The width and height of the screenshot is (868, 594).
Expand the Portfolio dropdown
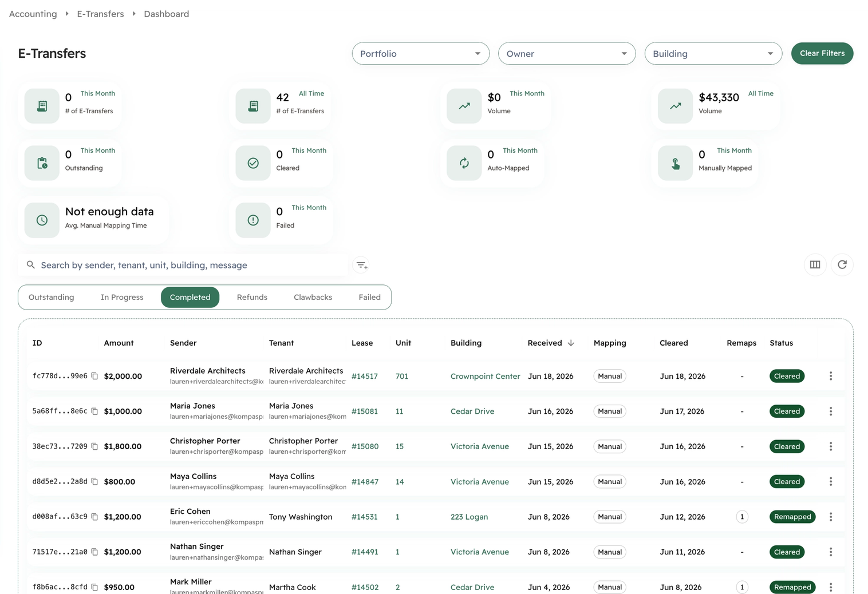click(421, 54)
